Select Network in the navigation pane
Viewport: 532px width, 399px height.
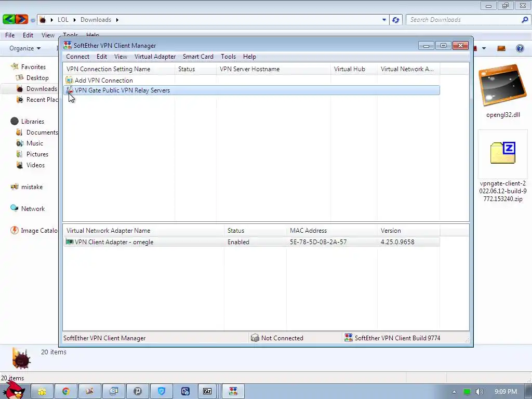(33, 209)
